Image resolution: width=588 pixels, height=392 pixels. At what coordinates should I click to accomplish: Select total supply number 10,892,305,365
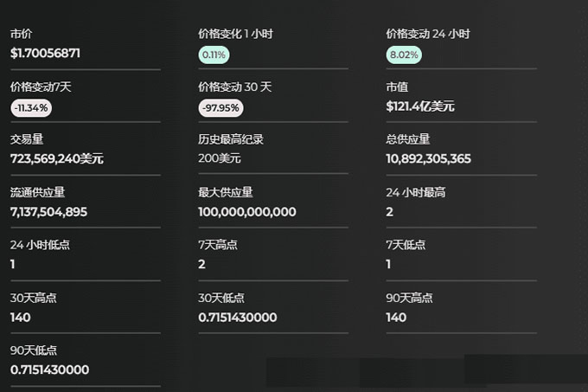tap(428, 159)
